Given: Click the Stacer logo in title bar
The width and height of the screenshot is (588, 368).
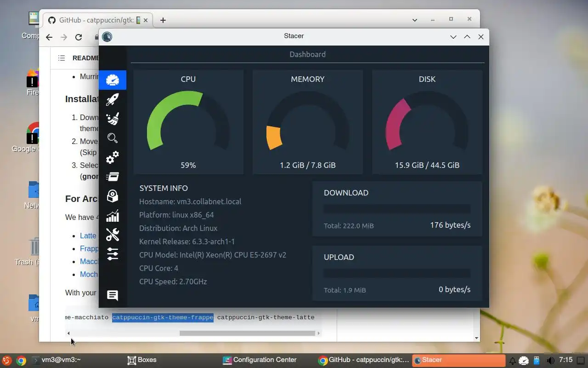Looking at the screenshot, I should coord(107,37).
